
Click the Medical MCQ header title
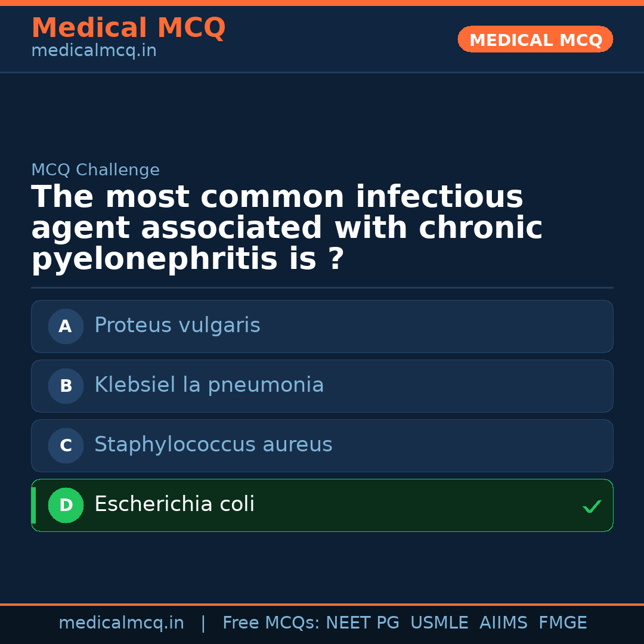(x=128, y=27)
